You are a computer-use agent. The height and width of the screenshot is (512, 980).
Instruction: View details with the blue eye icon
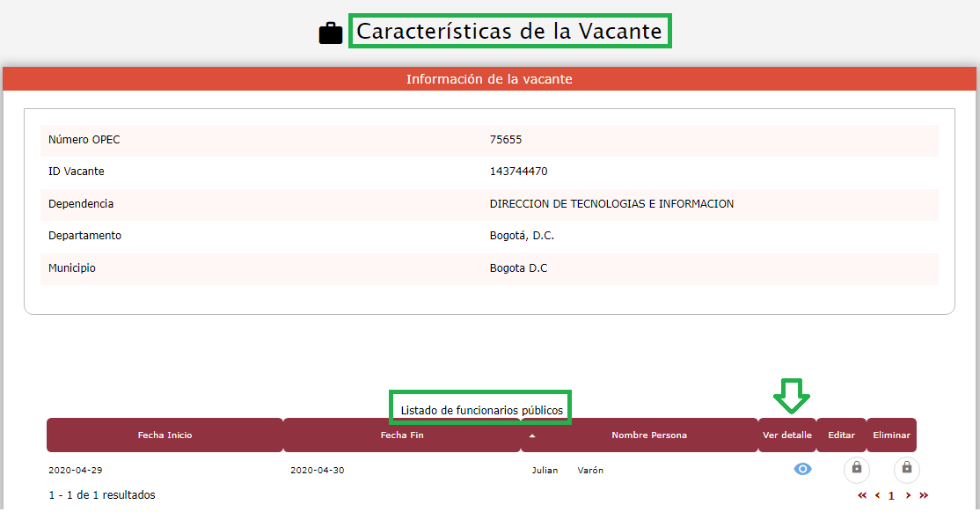coord(802,470)
